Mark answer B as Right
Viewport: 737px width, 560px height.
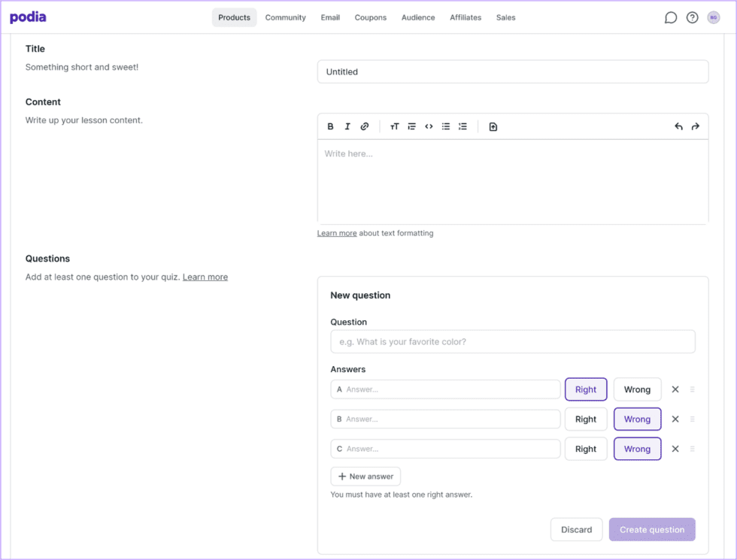tap(586, 419)
